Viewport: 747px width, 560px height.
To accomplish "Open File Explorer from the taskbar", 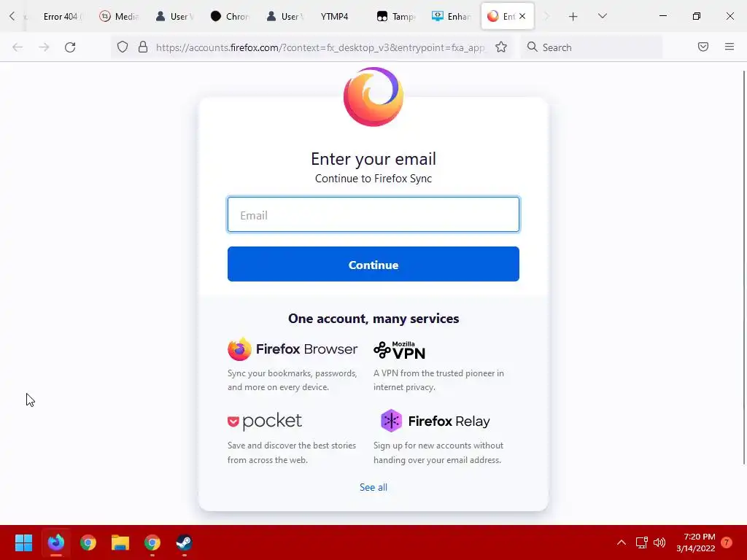I will pyautogui.click(x=120, y=542).
